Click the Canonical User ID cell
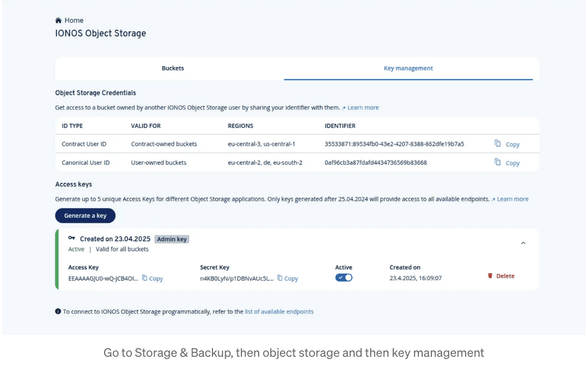Screen dimensions: 588x367 (x=85, y=163)
